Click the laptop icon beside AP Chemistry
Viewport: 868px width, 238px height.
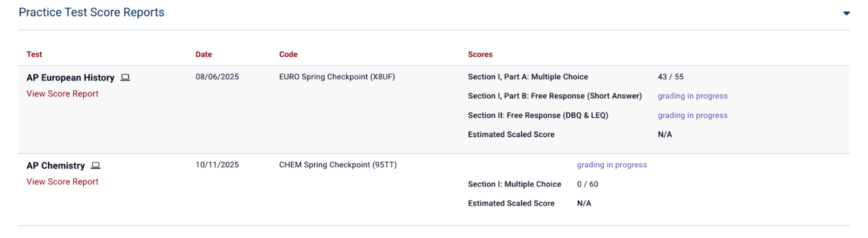pos(96,165)
